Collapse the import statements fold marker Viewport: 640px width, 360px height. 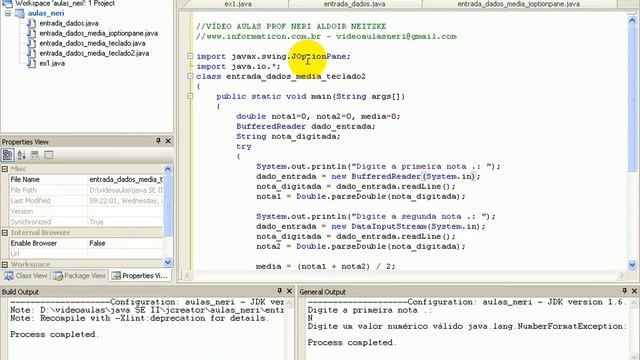point(190,56)
